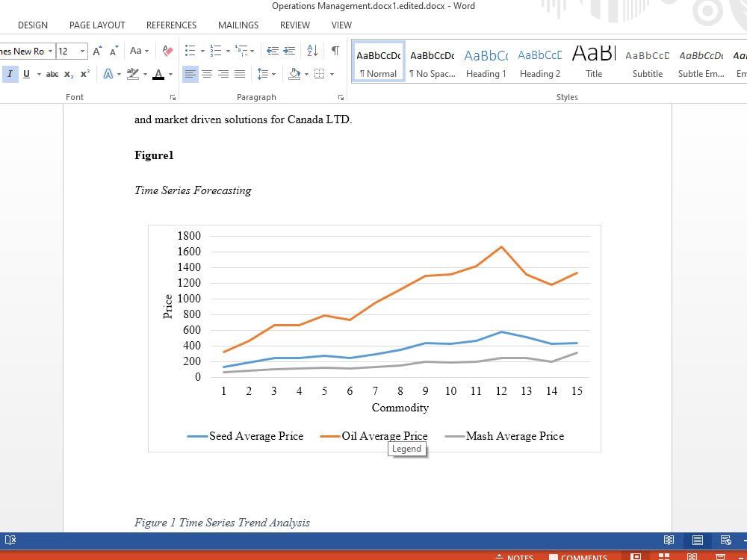The width and height of the screenshot is (747, 560).
Task: Open the DESIGN ribbon tab
Action: click(x=33, y=25)
